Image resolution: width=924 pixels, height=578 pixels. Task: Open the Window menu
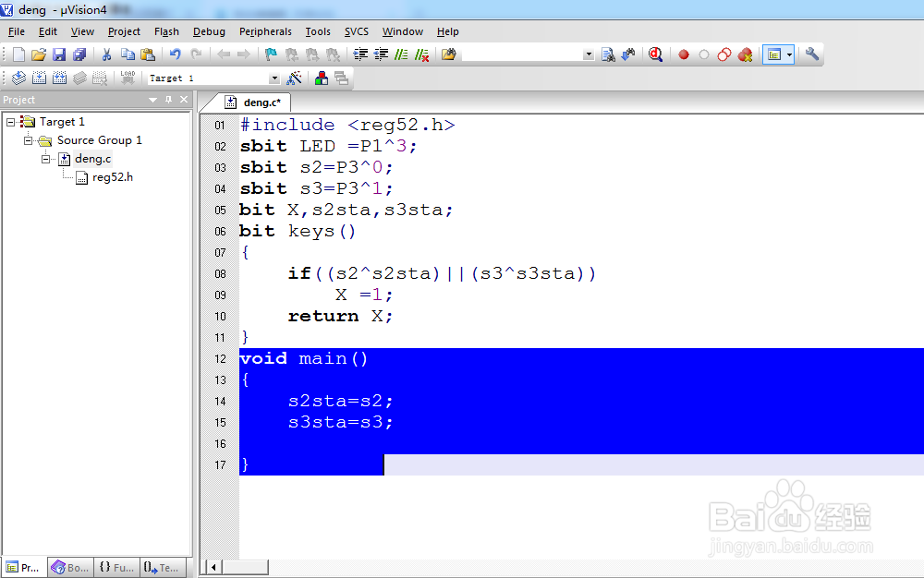coord(403,31)
